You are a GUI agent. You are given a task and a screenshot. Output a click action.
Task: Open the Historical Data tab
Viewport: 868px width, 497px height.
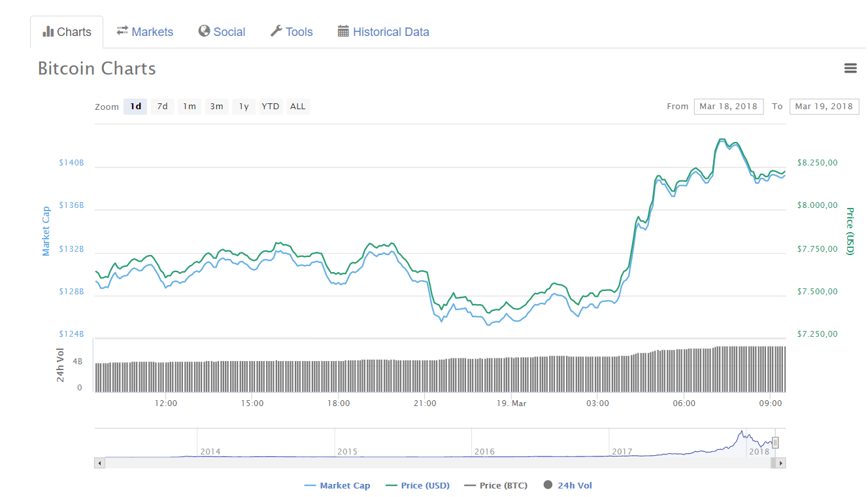pos(384,32)
